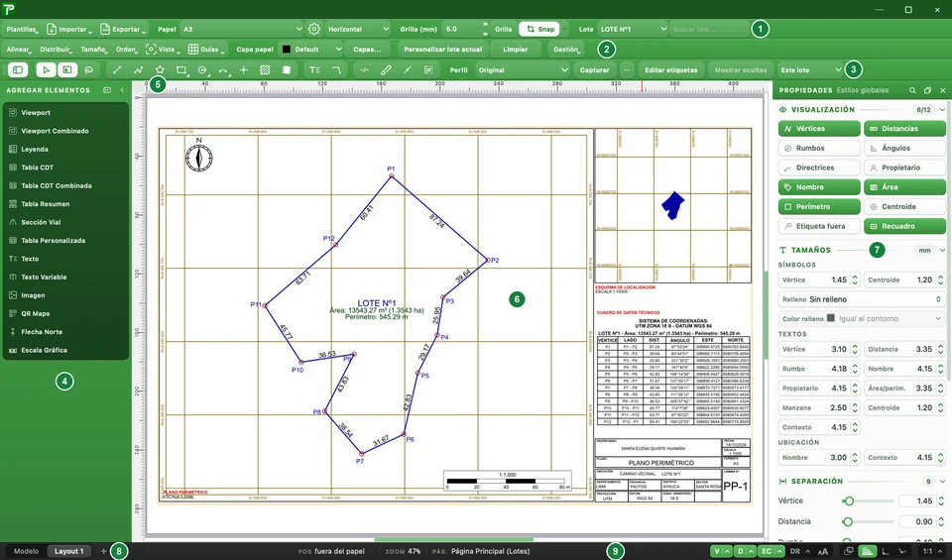Open the Distribuir menu
952x560 pixels.
click(56, 50)
